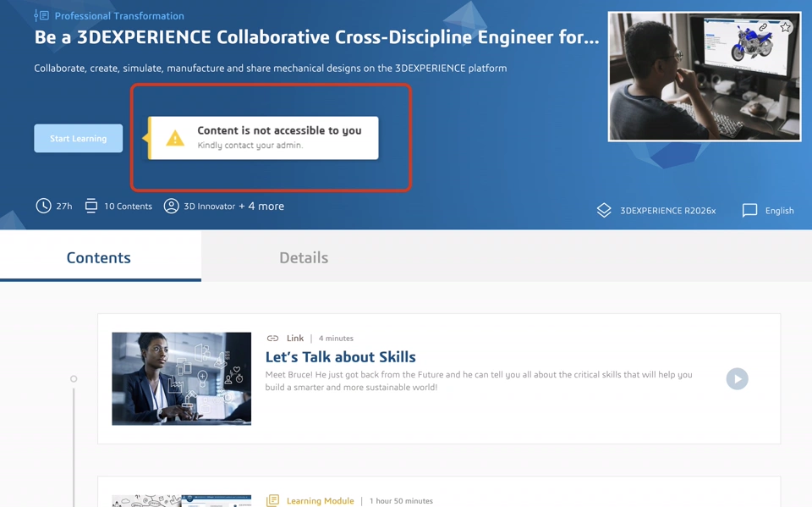Click the speech bubble language icon
The height and width of the screenshot is (507, 812).
pyautogui.click(x=749, y=211)
